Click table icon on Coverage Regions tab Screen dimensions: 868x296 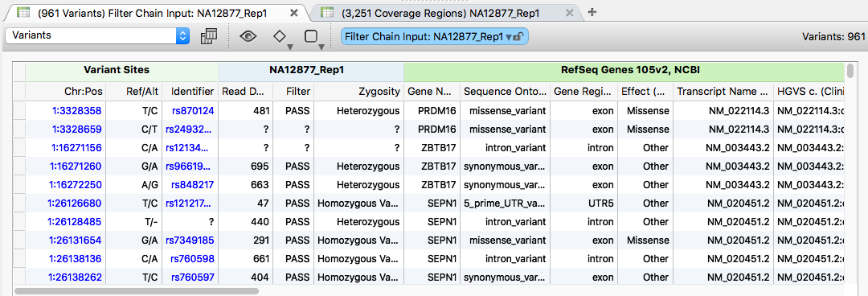[327, 12]
